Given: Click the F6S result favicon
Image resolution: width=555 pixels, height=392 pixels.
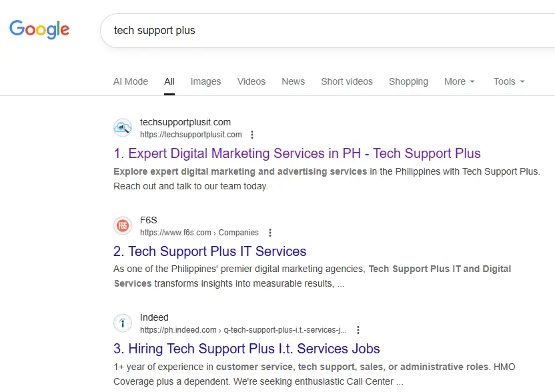Looking at the screenshot, I should tap(123, 225).
